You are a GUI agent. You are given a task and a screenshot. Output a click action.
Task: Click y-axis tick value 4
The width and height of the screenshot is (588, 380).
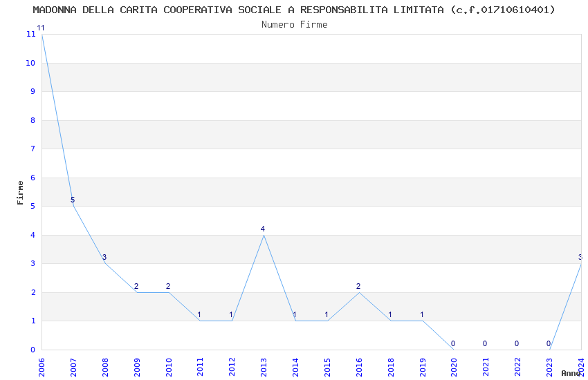33,235
